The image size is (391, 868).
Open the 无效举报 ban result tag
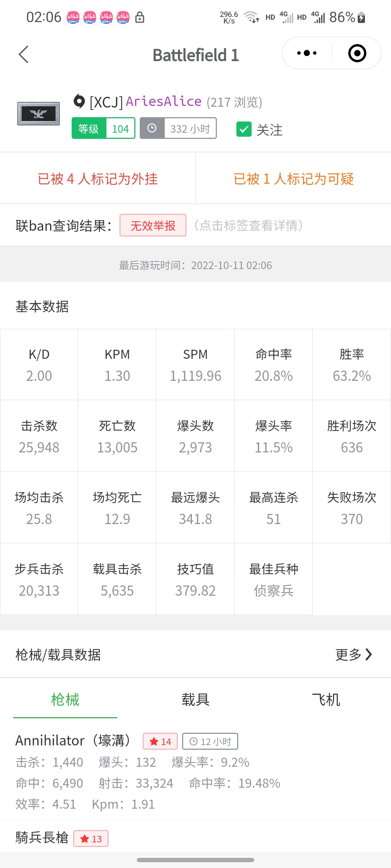(153, 225)
